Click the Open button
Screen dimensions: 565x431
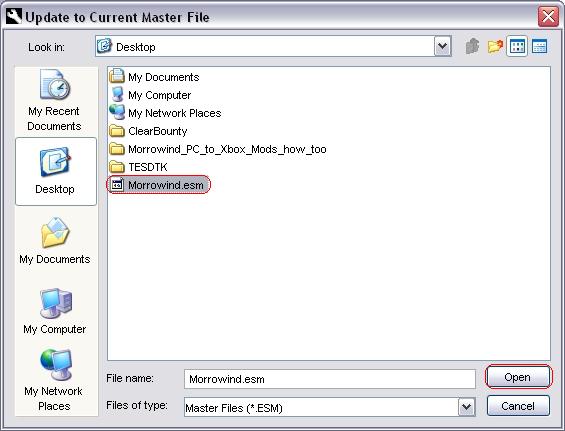[x=518, y=377]
